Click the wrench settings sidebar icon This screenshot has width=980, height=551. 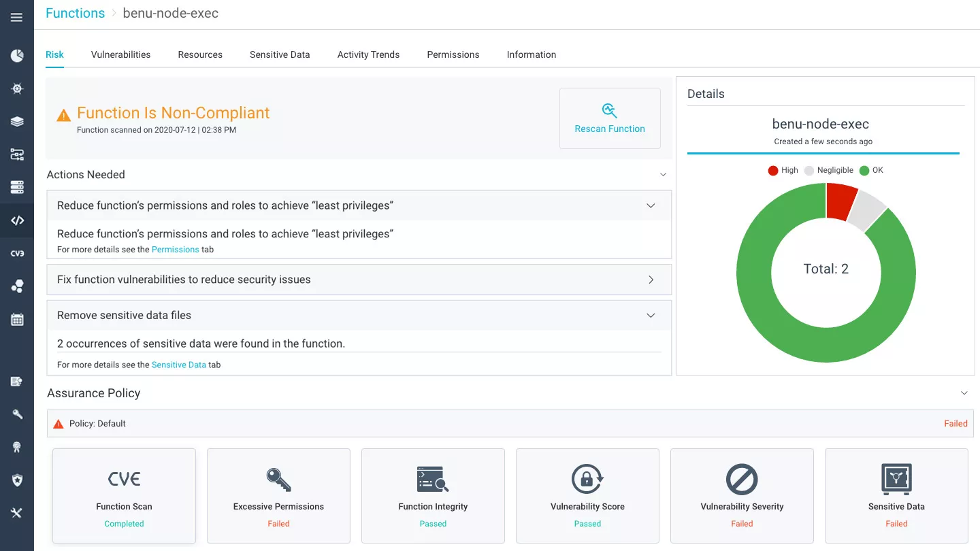[x=17, y=414]
